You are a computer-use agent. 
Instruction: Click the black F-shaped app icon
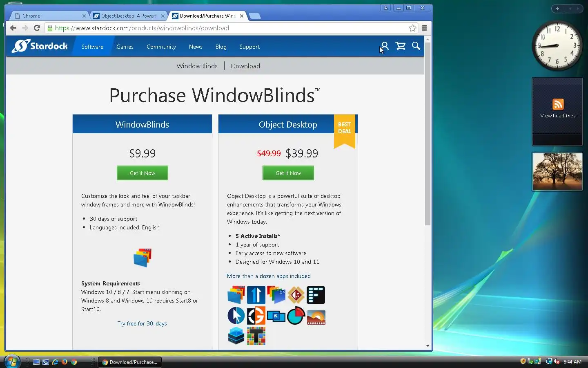316,295
